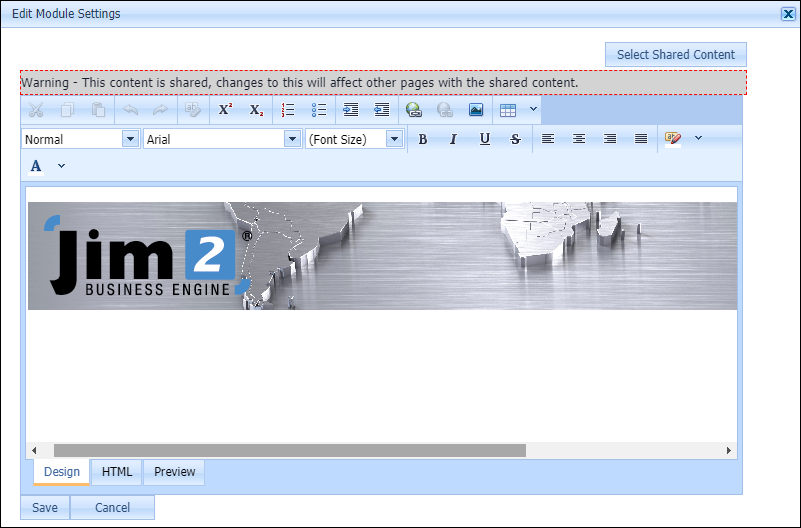801x528 pixels.
Task: Expand the insert table dropdown arrow
Action: click(533, 109)
